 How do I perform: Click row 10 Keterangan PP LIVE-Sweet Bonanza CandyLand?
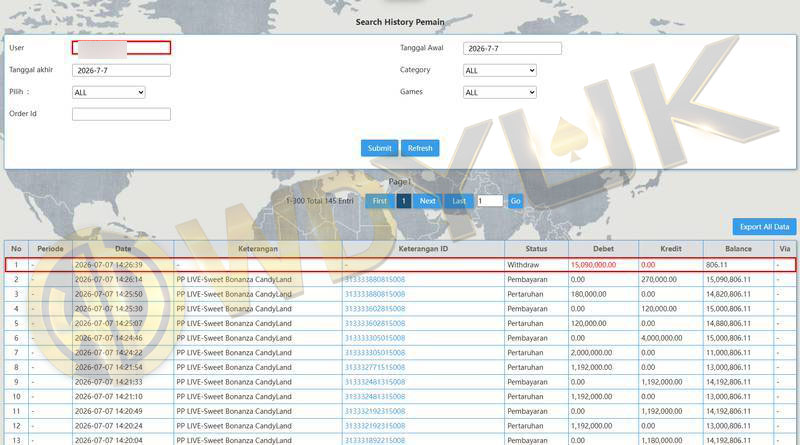tap(234, 397)
